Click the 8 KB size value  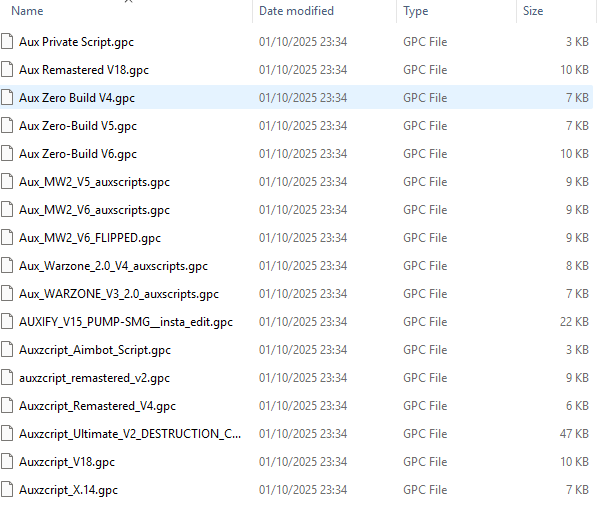(x=577, y=266)
